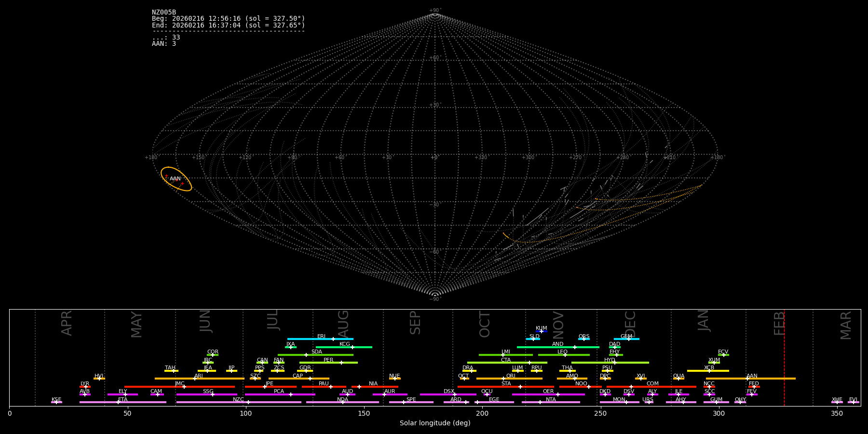
Task: Click the ECV shower label
Action: [723, 352]
